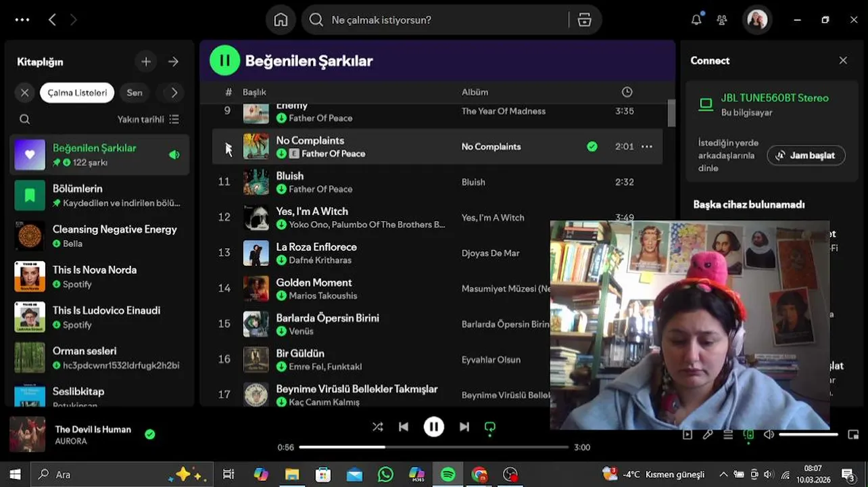868x487 pixels.
Task: Select JBL TUNE560BT Stereo device
Action: coord(774,98)
